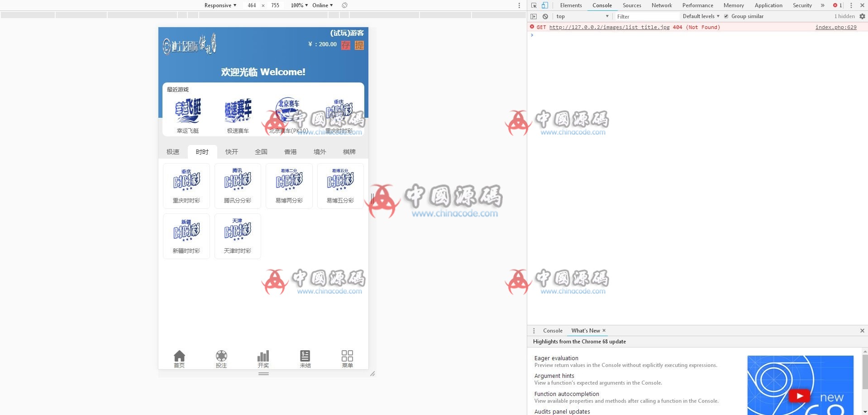Select the 全国 category tab
Image resolution: width=868 pixels, height=415 pixels.
[261, 152]
